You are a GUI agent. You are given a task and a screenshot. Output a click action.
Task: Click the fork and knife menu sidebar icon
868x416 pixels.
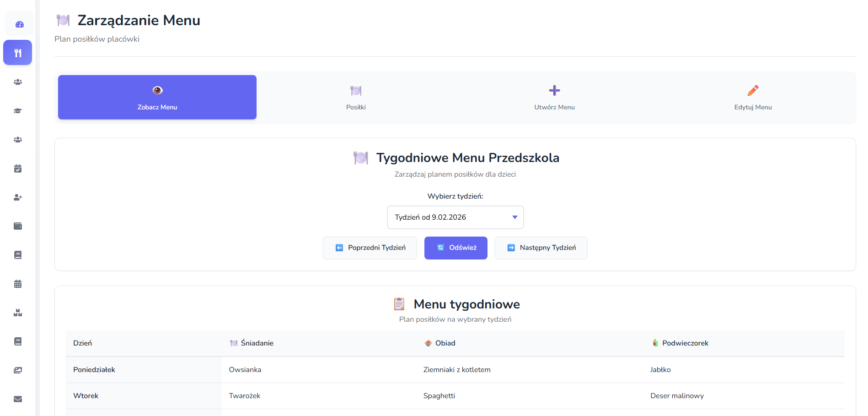coord(18,53)
